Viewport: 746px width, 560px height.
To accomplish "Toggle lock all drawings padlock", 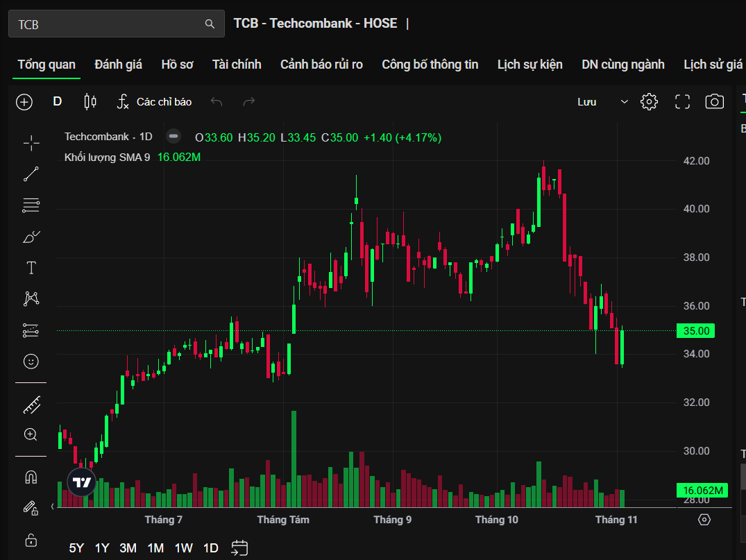I will tap(31, 539).
